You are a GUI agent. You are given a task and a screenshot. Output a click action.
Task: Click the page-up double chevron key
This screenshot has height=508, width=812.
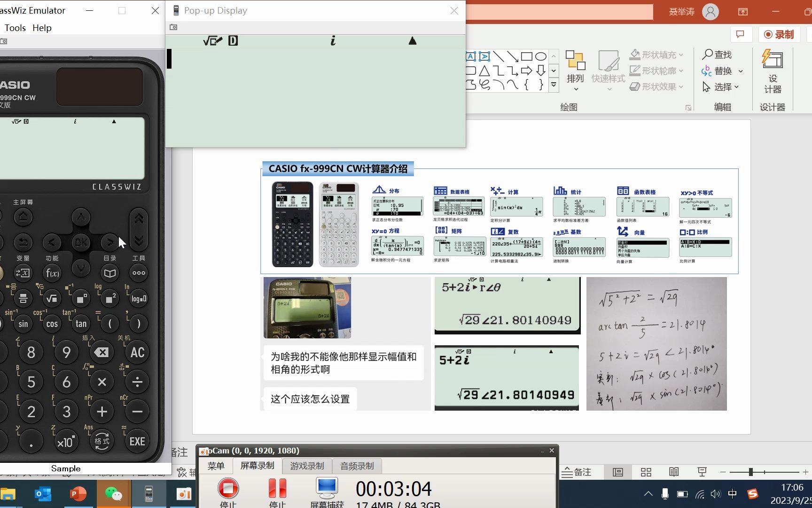click(x=139, y=219)
